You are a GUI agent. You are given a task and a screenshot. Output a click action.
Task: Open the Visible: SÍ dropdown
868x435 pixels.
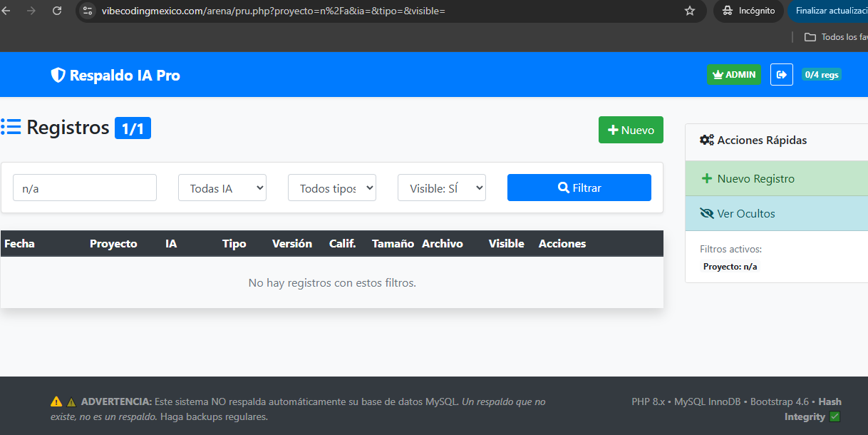[441, 188]
